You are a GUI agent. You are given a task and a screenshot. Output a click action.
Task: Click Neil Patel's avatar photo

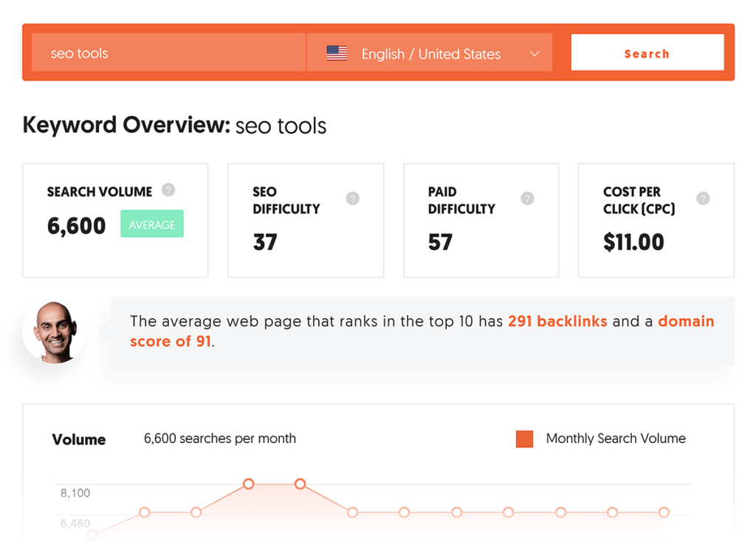click(x=56, y=331)
